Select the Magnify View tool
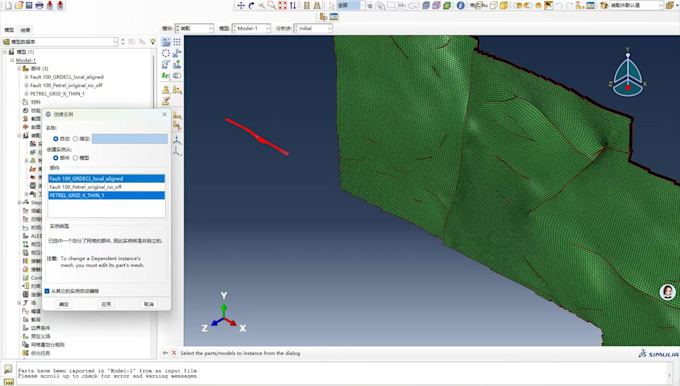680x386 pixels. coord(262,6)
